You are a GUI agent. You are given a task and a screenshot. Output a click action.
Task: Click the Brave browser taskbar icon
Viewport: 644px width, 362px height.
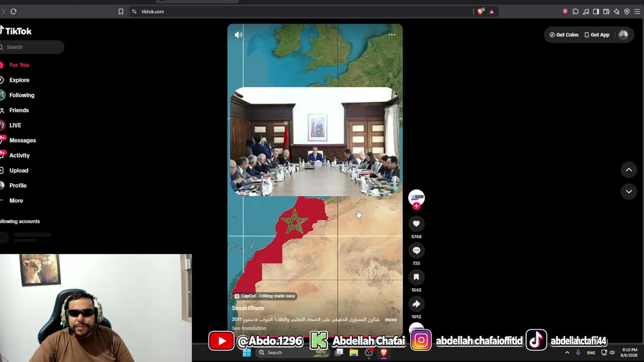pos(384,352)
